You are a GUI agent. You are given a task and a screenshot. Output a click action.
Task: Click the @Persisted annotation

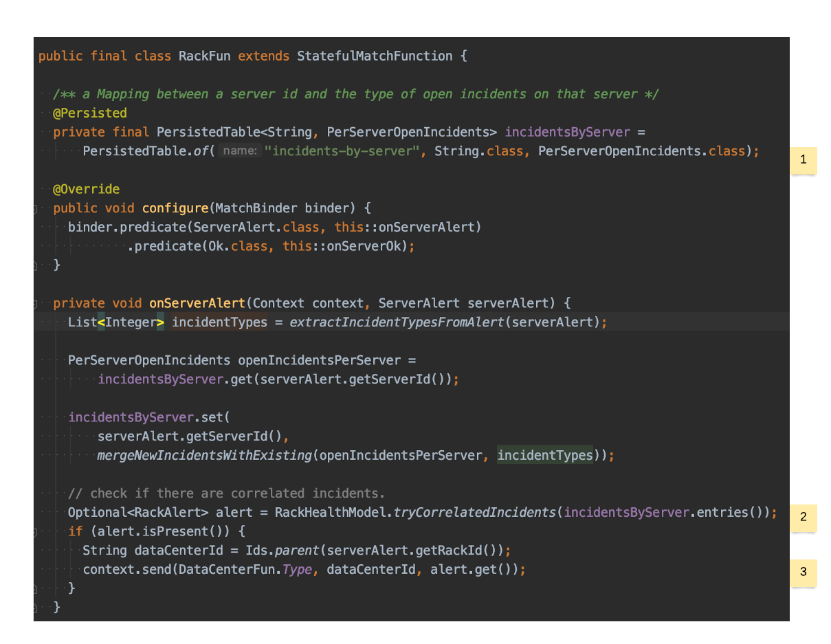coord(90,113)
